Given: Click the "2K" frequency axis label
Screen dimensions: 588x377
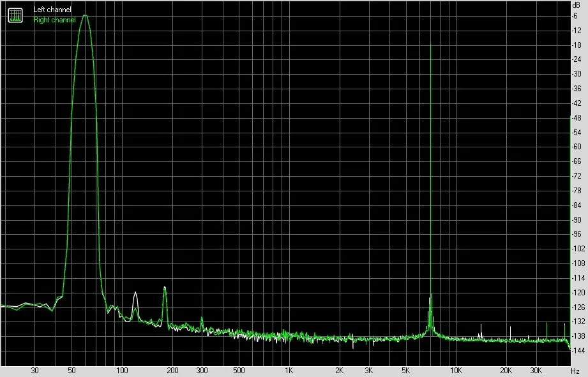Looking at the screenshot, I should [x=340, y=371].
